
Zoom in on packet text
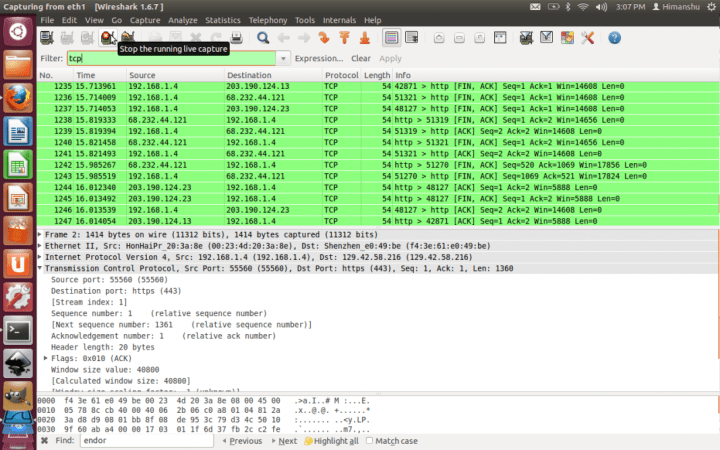click(x=439, y=38)
